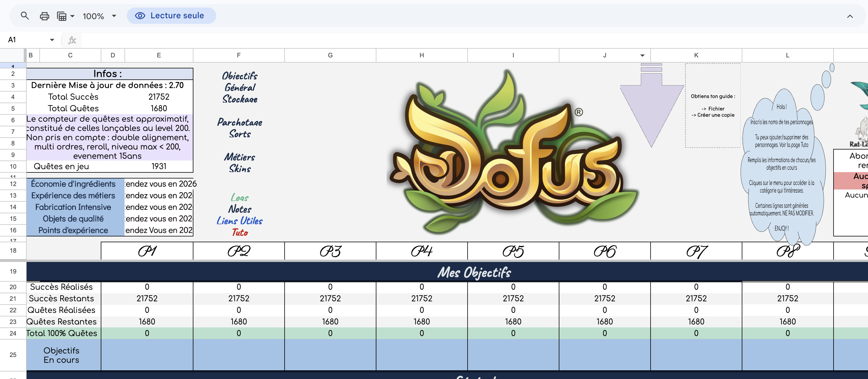
Task: Click the search magnifier icon
Action: 25,16
